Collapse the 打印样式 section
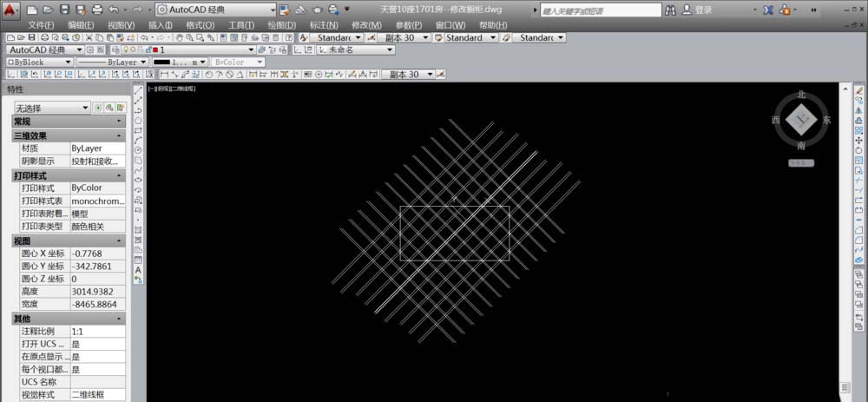 (x=118, y=175)
